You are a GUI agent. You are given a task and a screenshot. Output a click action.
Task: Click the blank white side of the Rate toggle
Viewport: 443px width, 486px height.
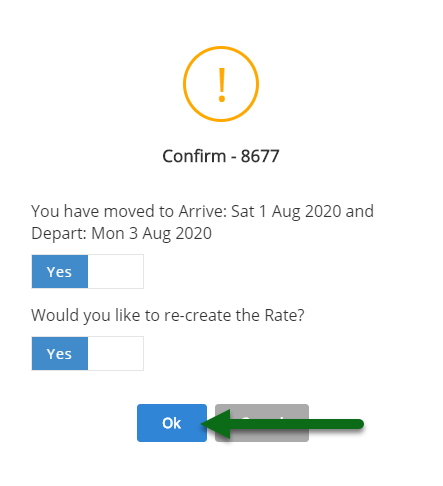(x=116, y=353)
